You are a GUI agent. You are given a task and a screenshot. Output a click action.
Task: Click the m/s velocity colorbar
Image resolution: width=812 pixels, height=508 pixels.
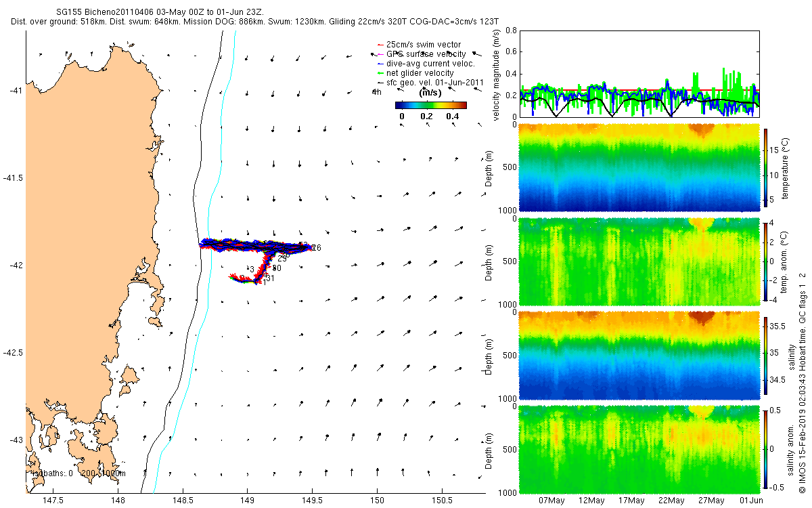431,105
